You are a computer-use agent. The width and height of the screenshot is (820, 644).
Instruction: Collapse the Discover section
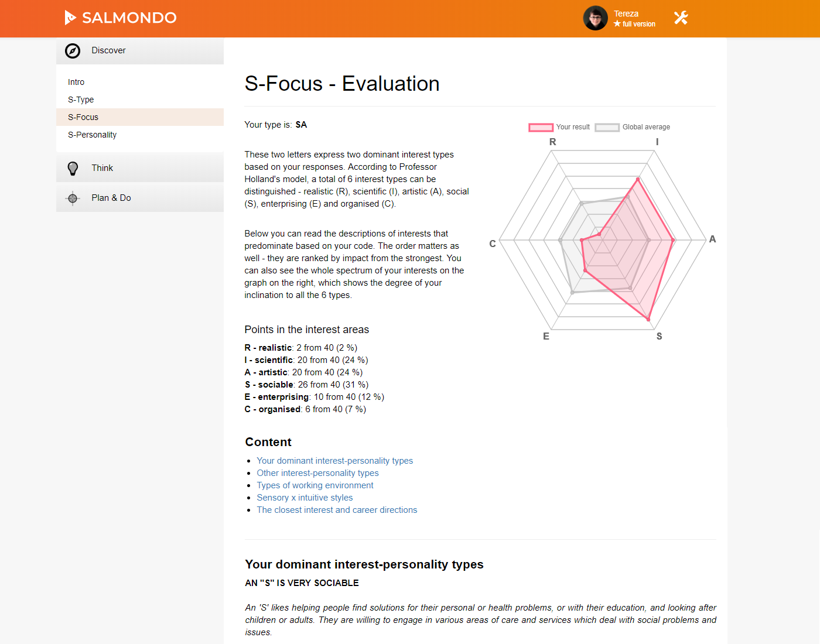[x=140, y=51]
